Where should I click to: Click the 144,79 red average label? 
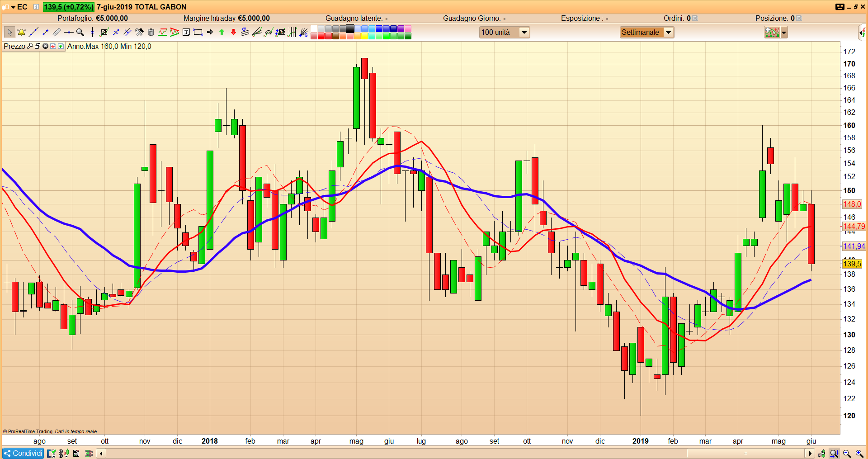click(854, 226)
